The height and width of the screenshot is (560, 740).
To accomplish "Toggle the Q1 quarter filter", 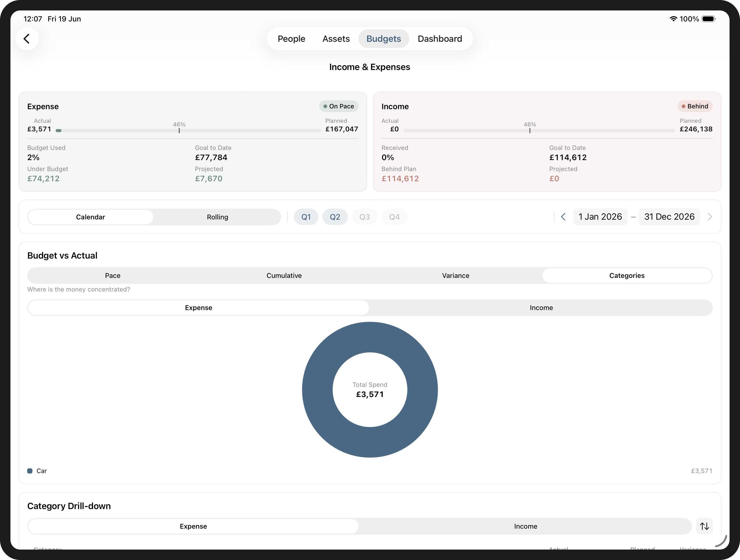I will click(x=306, y=217).
